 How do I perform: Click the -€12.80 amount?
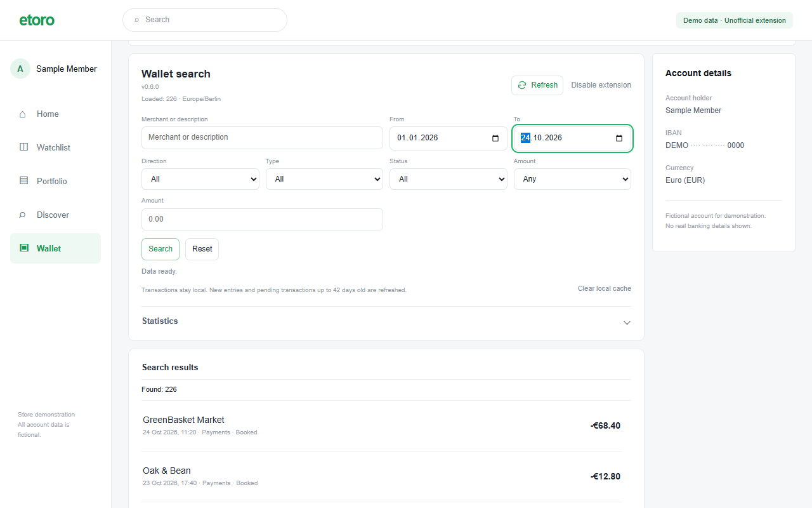(x=605, y=476)
